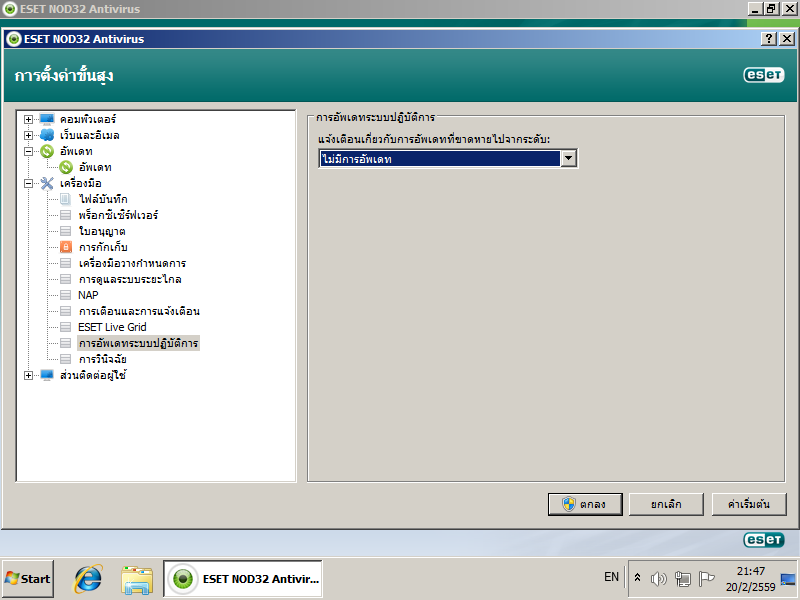The width and height of the screenshot is (800, 600).
Task: Click the ESET logo in the dialog header
Action: pyautogui.click(x=763, y=75)
